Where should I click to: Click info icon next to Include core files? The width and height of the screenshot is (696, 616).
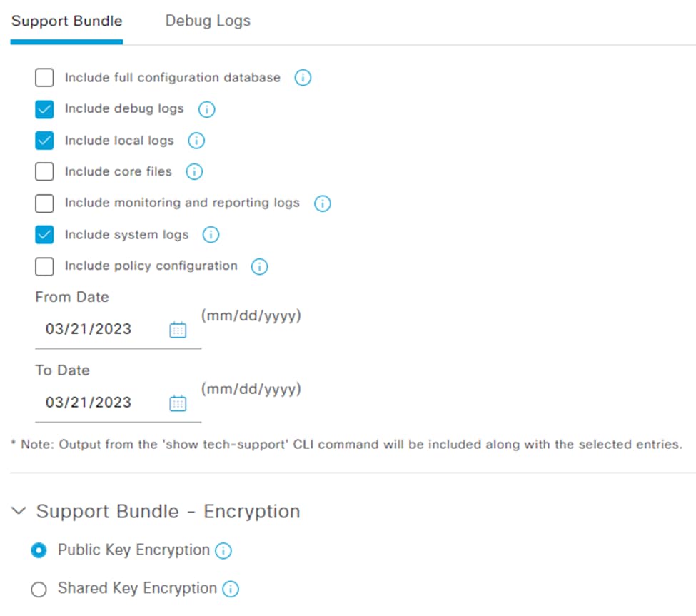(x=194, y=172)
